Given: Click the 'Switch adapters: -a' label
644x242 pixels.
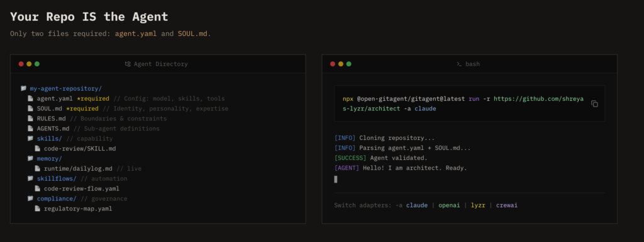Looking at the screenshot, I should tap(368, 205).
